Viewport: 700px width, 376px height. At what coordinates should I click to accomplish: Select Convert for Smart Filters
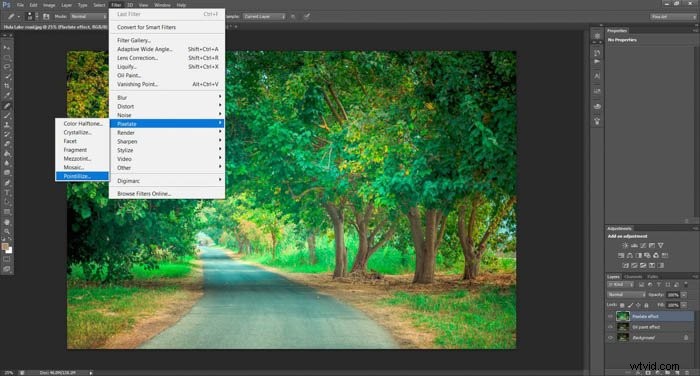tap(167, 27)
